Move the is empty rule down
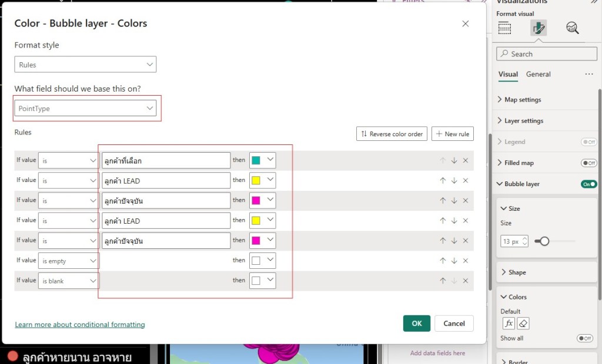The width and height of the screenshot is (602, 364). 454,261
